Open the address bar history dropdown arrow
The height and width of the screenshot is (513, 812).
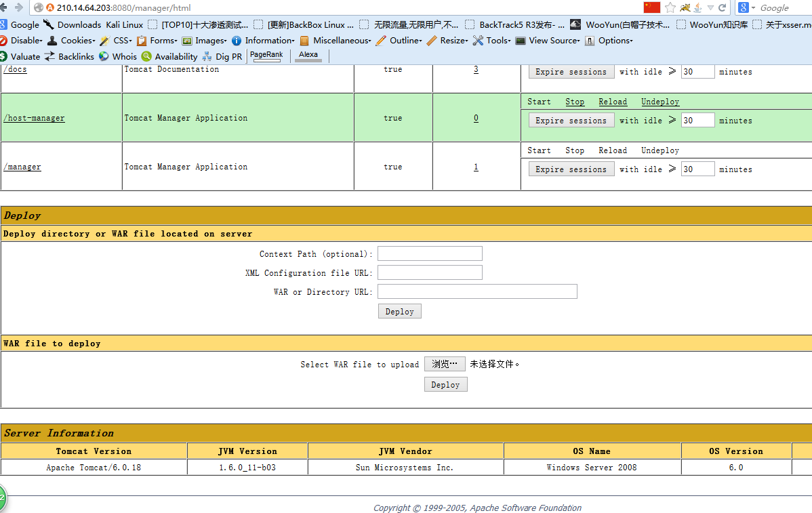click(x=710, y=7)
